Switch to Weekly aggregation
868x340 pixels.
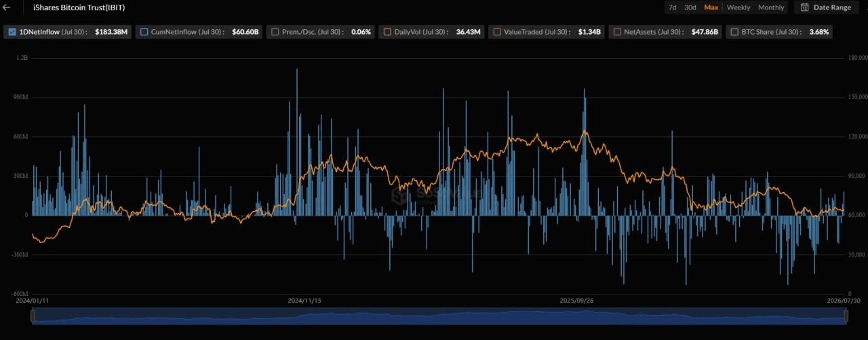pyautogui.click(x=738, y=7)
